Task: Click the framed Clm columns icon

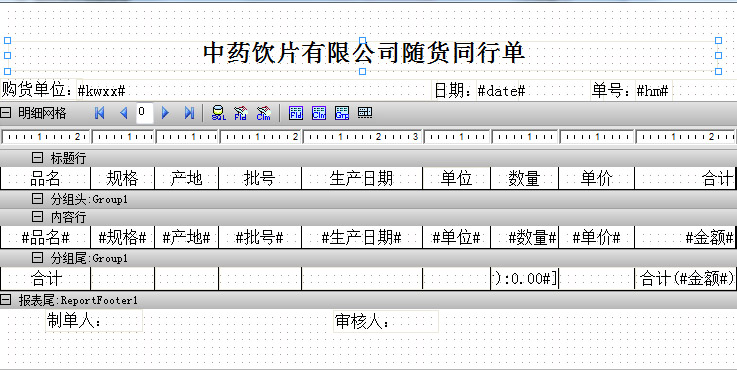Action: point(319,113)
